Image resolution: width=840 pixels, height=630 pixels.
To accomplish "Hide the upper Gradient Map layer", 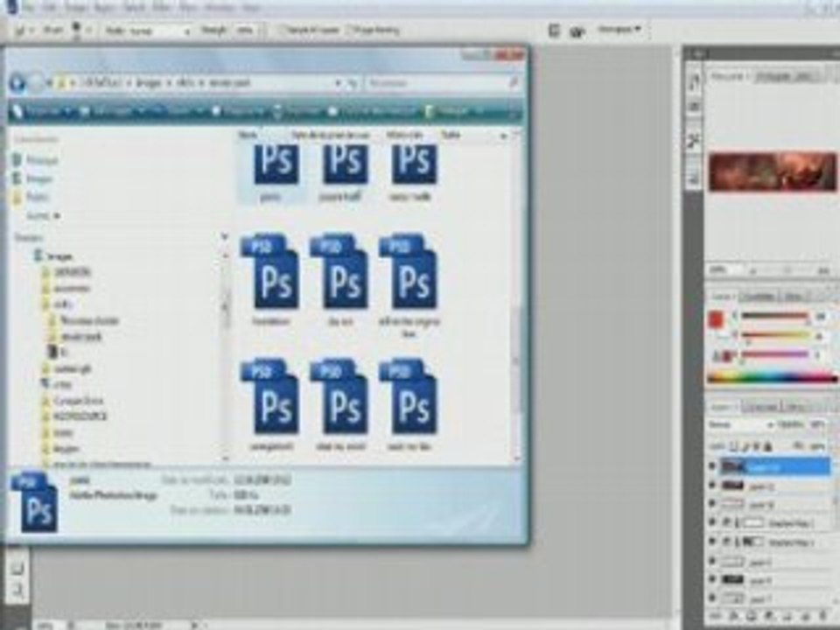I will (712, 522).
